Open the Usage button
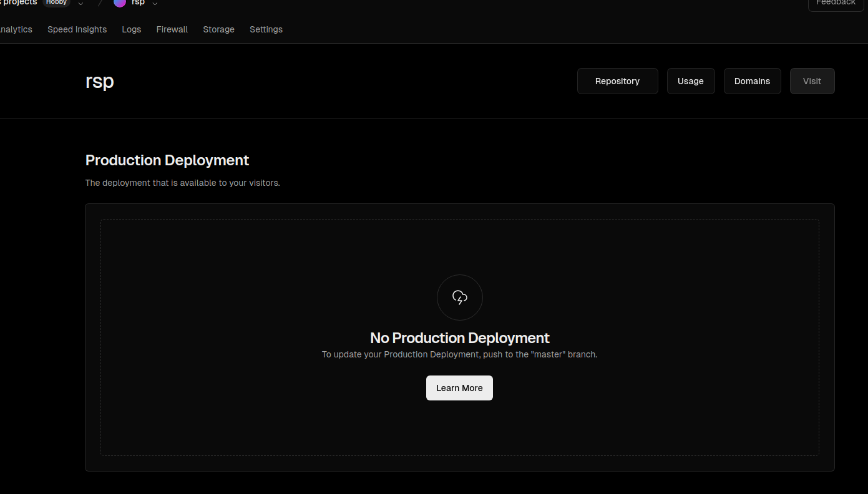Screen dimensions: 868x494 click(x=690, y=81)
